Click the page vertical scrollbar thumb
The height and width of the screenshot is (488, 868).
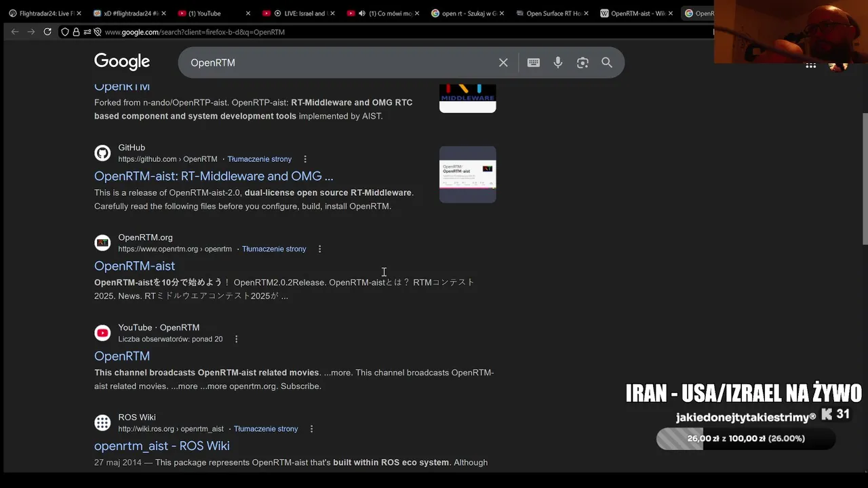point(864,178)
